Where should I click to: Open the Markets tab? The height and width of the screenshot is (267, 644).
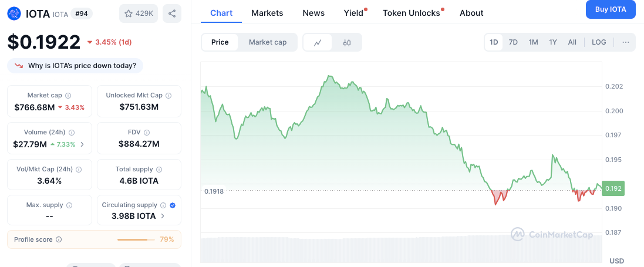point(267,13)
